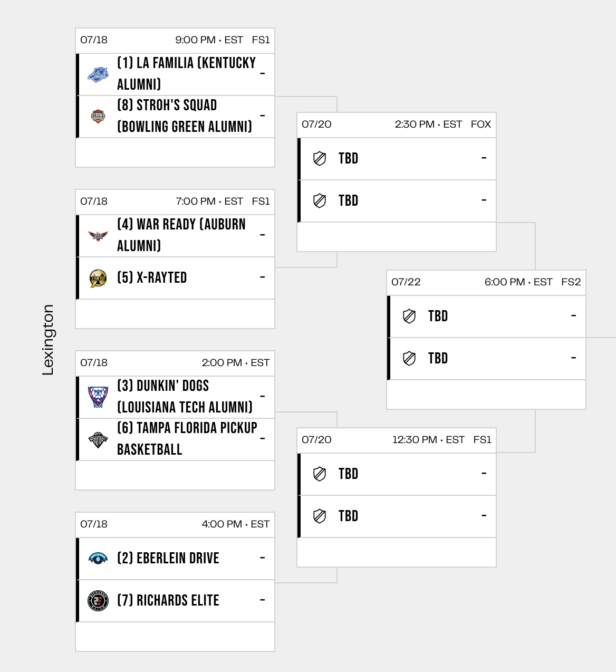Open (7) Richards Elite team name

[x=168, y=601]
